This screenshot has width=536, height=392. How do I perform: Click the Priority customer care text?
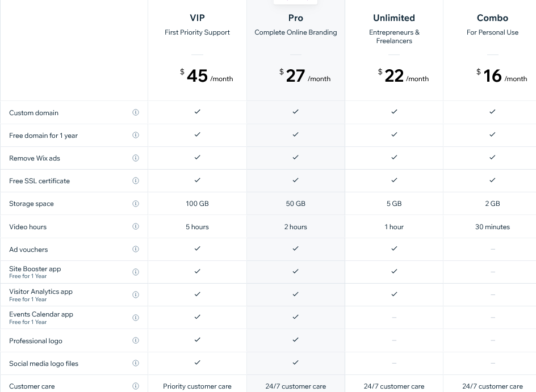197,386
